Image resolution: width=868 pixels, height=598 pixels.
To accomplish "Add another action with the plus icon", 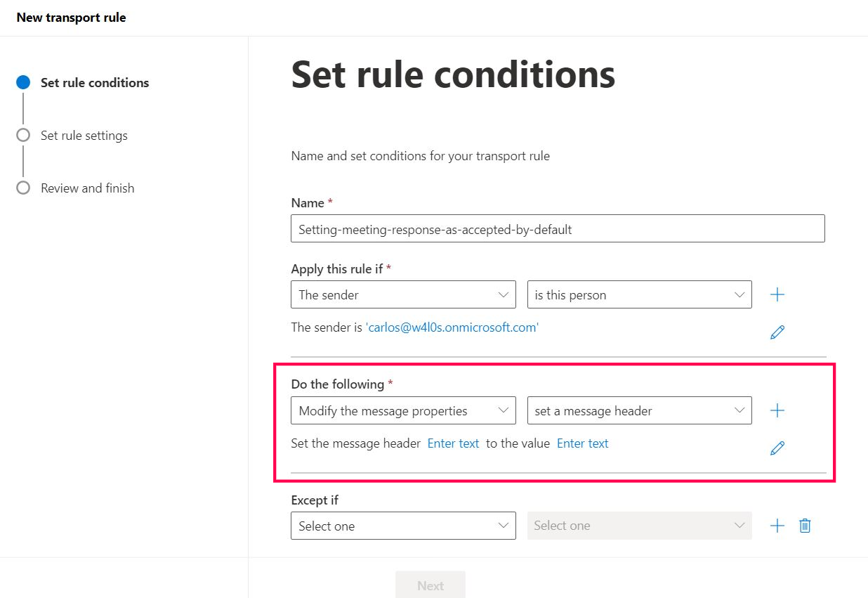I will click(x=777, y=411).
